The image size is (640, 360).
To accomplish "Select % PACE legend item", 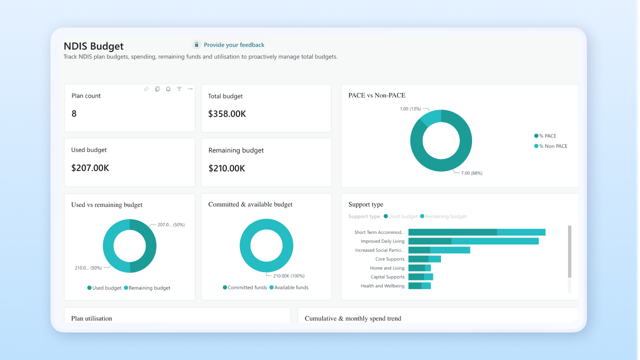I will coord(545,136).
